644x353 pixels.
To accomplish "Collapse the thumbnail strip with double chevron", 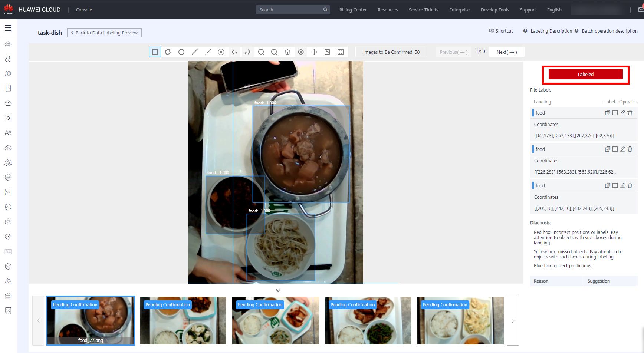I will (278, 290).
